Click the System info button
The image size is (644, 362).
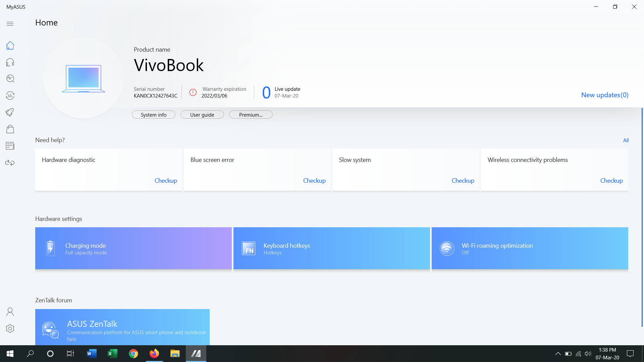tap(154, 115)
